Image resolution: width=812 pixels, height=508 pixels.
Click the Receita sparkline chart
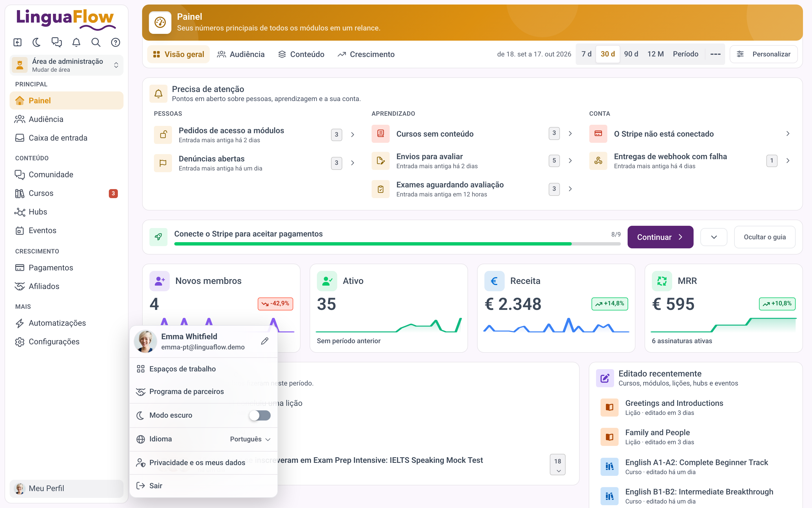(556, 325)
